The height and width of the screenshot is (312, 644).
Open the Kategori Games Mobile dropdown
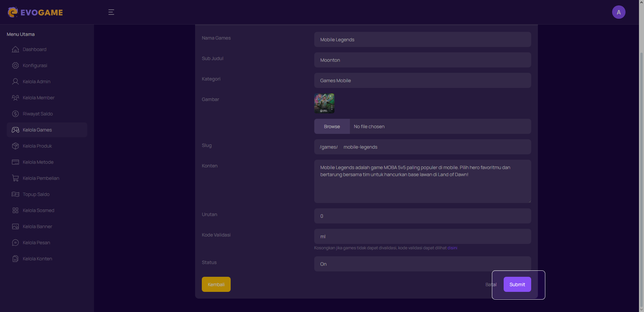click(422, 81)
